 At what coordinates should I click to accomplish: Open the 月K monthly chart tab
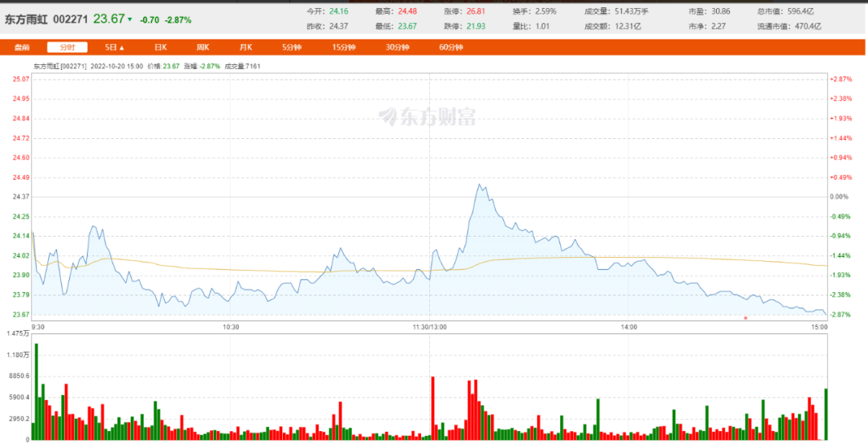point(246,47)
